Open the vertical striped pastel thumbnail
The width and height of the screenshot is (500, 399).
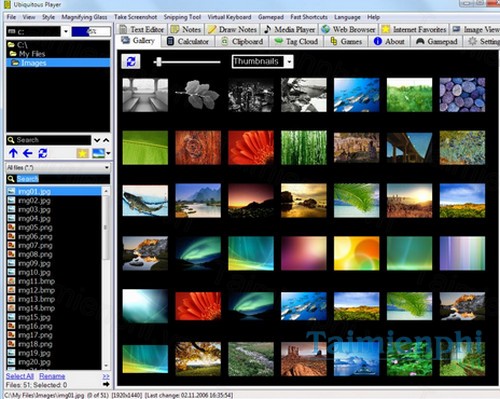coord(462,253)
